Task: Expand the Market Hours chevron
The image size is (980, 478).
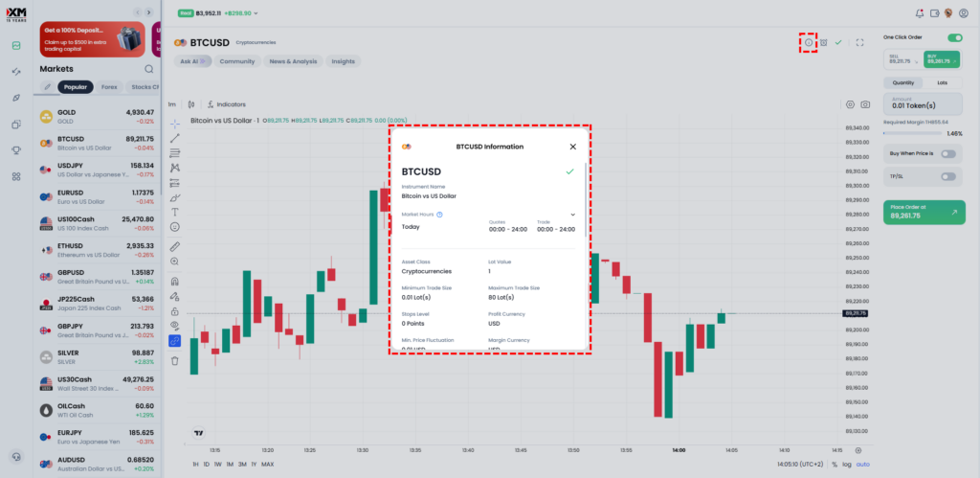Action: 572,215
